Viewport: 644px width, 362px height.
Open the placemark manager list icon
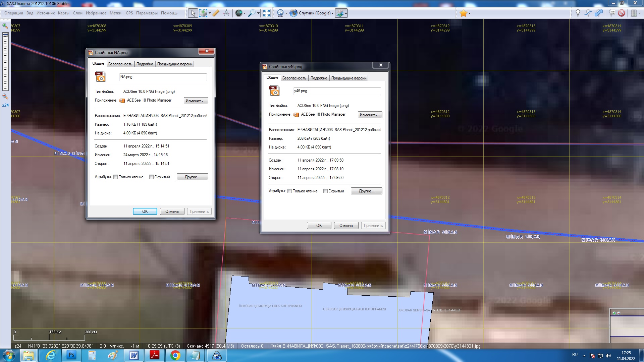612,13
